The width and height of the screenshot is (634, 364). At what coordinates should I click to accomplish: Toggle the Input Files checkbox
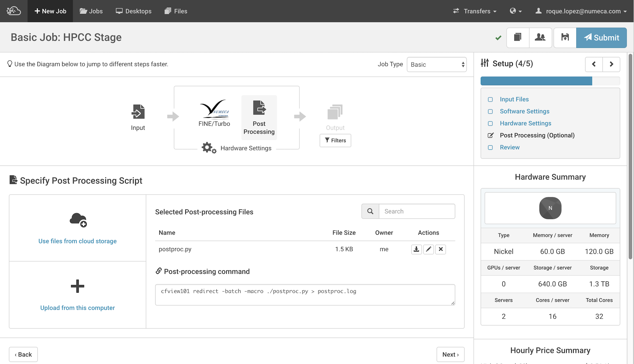tap(490, 100)
